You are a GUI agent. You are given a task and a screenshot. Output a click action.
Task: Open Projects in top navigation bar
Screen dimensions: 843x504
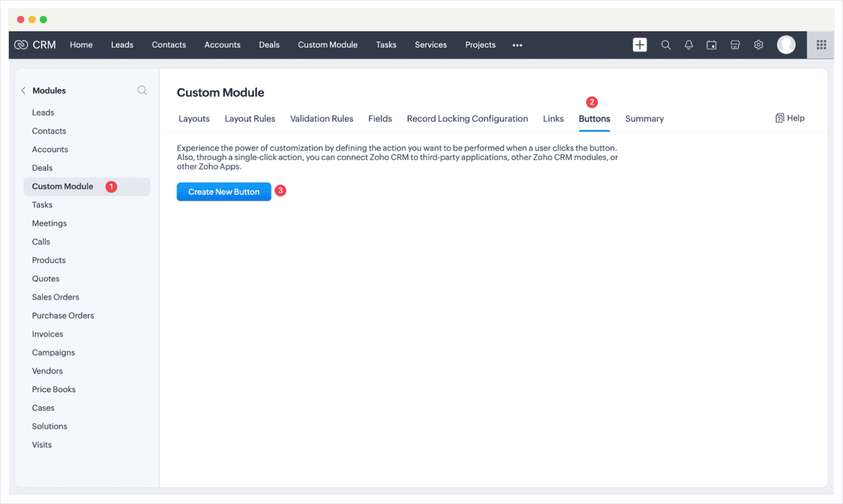481,45
